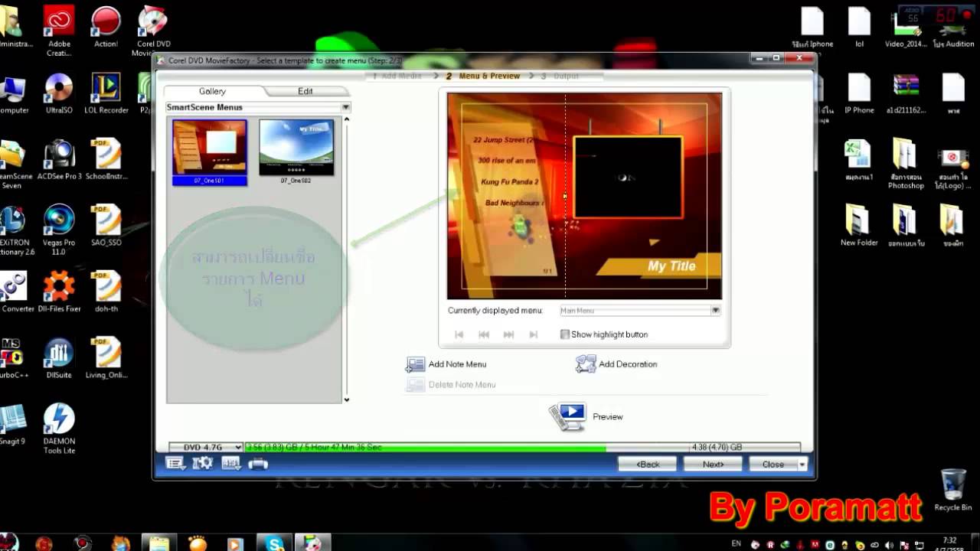Click the Preview label
The height and width of the screenshot is (551, 980).
(608, 417)
